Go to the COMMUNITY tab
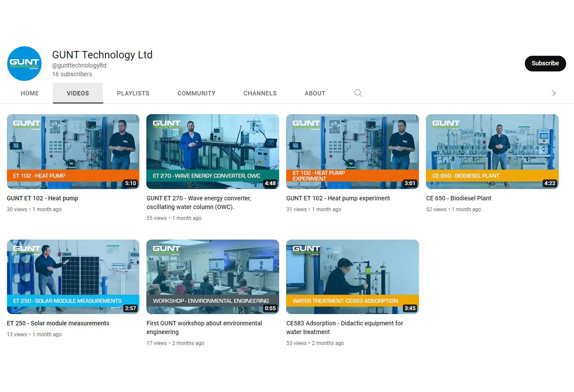The height and width of the screenshot is (392, 574). tap(196, 93)
